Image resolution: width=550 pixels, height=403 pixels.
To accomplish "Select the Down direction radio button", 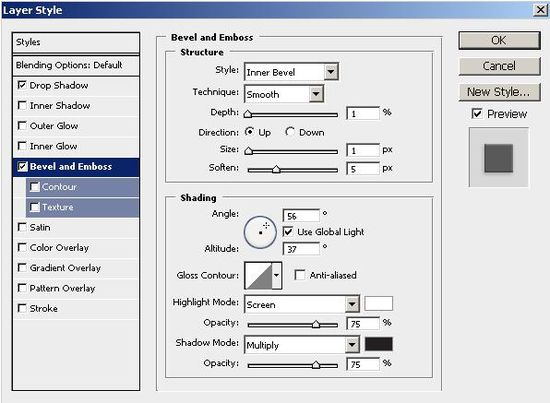I will [x=290, y=132].
